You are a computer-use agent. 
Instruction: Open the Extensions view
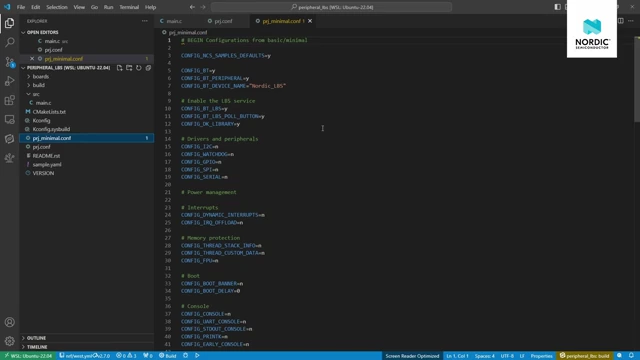(9, 100)
